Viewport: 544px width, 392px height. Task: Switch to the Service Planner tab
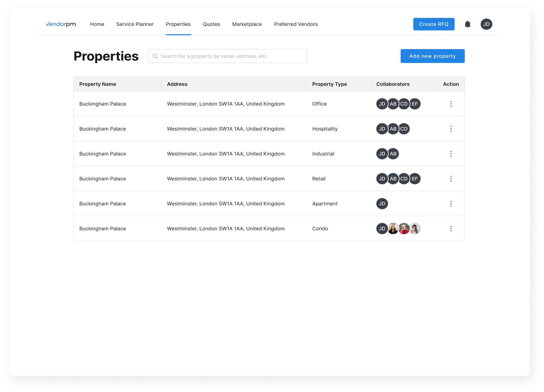(135, 24)
